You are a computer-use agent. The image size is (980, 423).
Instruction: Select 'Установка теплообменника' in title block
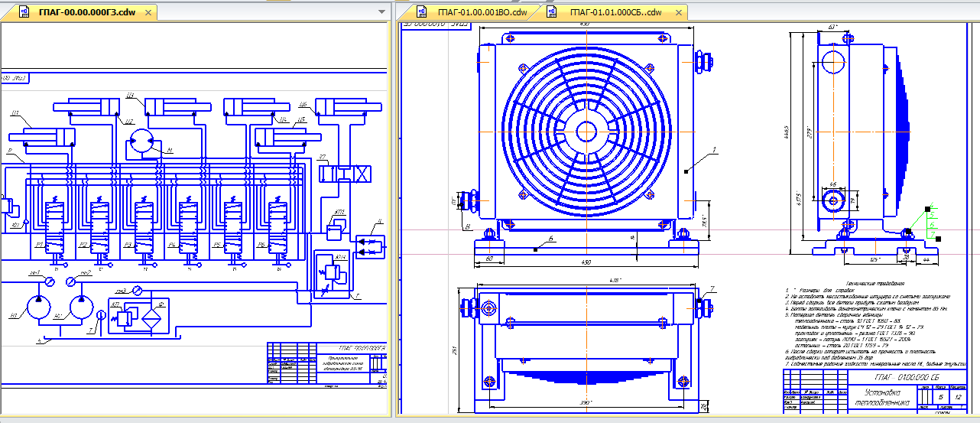click(882, 395)
